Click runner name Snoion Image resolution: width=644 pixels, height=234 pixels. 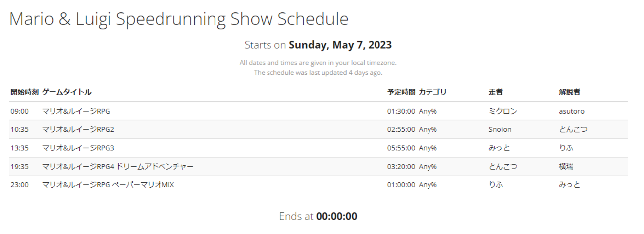coord(500,129)
